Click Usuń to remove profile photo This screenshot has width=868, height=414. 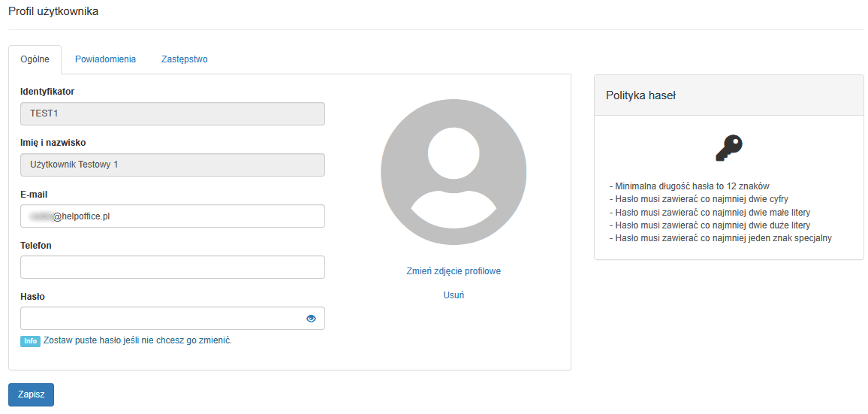point(454,295)
